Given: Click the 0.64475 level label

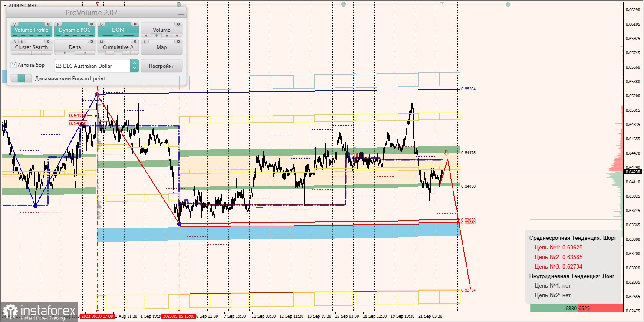Looking at the screenshot, I should (468, 153).
